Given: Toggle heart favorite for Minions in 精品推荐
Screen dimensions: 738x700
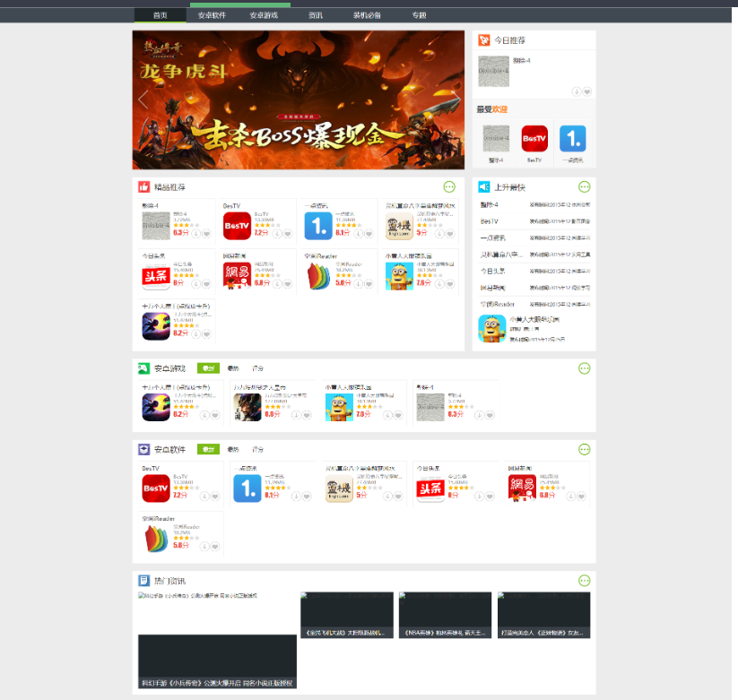Looking at the screenshot, I should 451,284.
